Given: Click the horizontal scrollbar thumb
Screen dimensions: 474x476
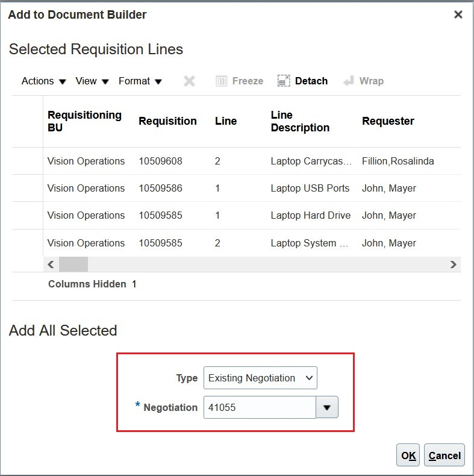Looking at the screenshot, I should point(73,264).
